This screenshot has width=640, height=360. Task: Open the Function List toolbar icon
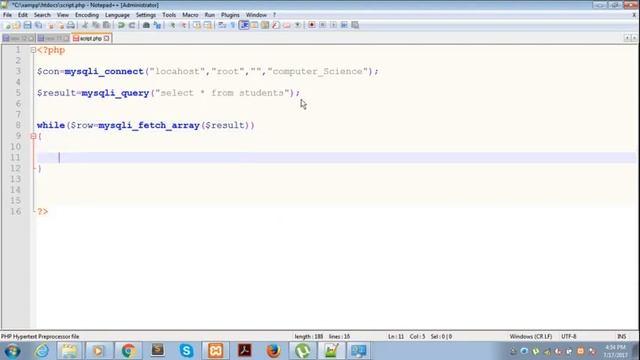pyautogui.click(x=276, y=25)
